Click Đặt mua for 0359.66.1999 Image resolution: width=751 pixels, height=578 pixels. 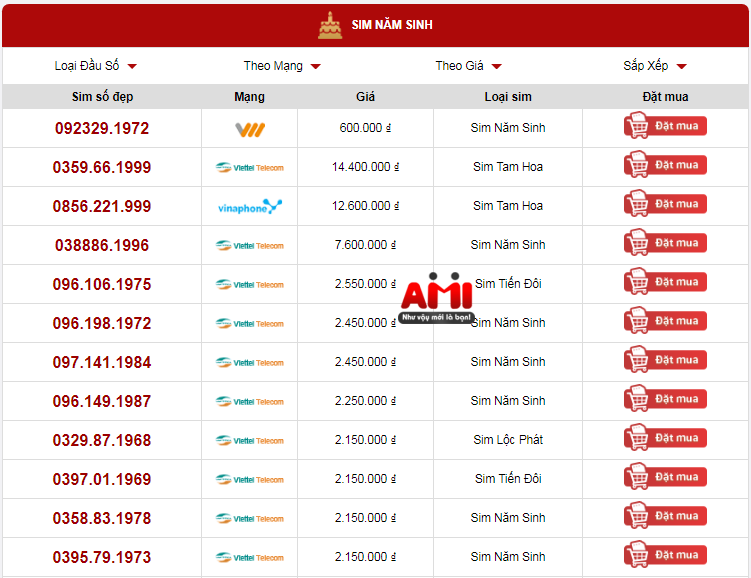[665, 164]
